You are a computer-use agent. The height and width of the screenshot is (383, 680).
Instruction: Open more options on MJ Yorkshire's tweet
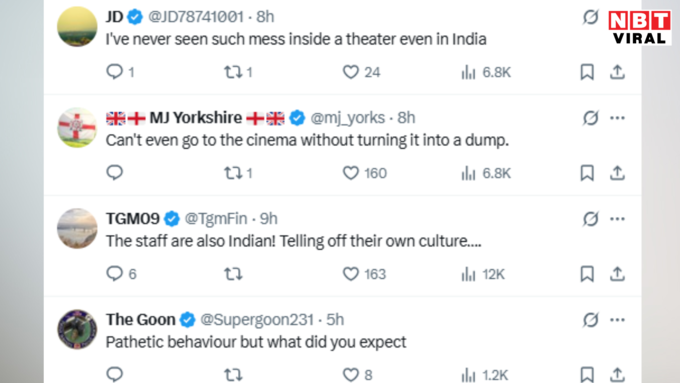click(x=617, y=118)
